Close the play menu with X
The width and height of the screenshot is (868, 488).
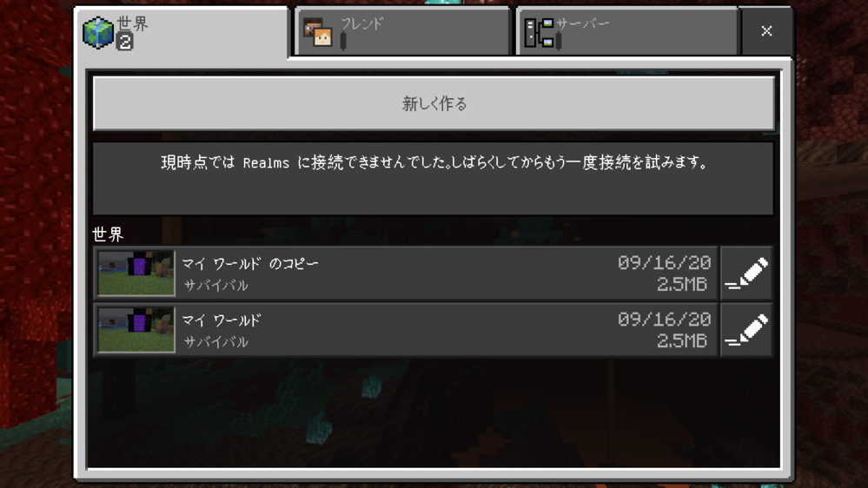pos(766,31)
